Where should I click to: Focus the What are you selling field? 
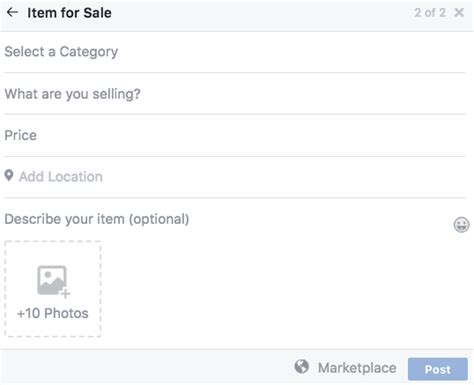(235, 94)
